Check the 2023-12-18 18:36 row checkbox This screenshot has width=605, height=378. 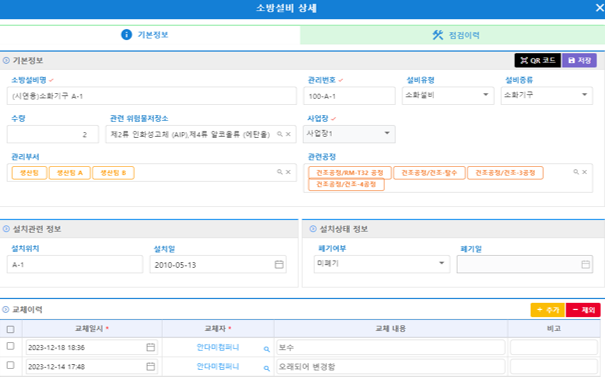[x=10, y=346]
